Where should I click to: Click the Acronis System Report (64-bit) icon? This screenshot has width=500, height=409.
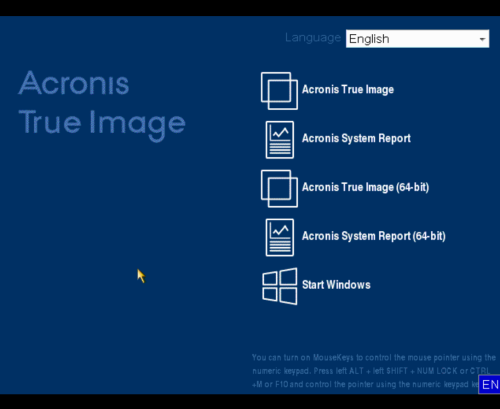click(x=280, y=238)
